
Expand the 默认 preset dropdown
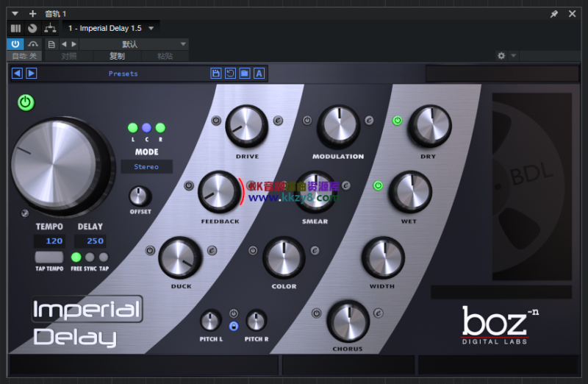[x=134, y=44]
